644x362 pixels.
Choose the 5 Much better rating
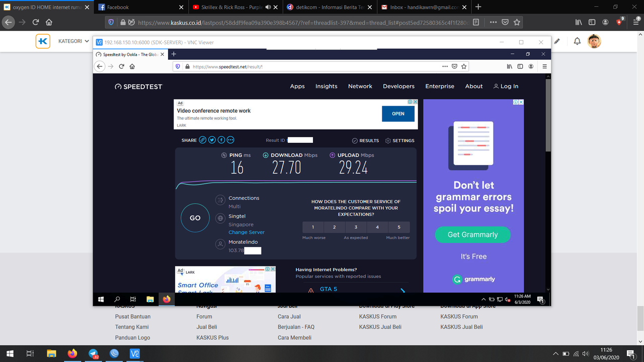(x=398, y=227)
